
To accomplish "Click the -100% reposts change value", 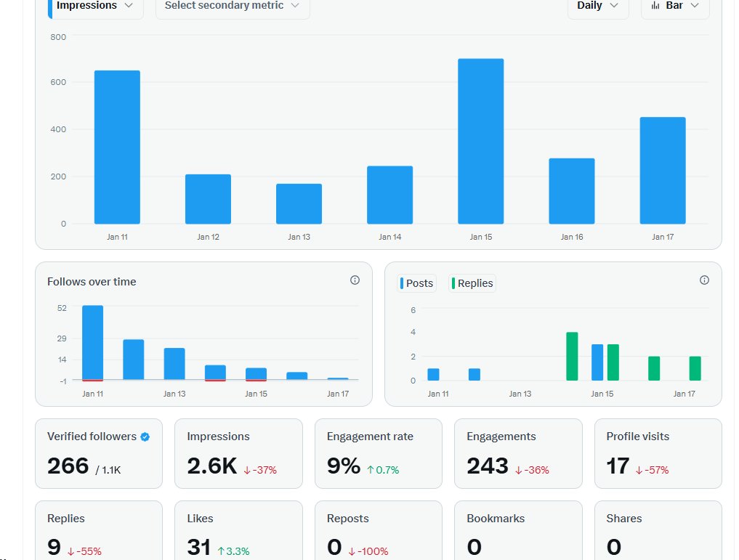I will (368, 551).
